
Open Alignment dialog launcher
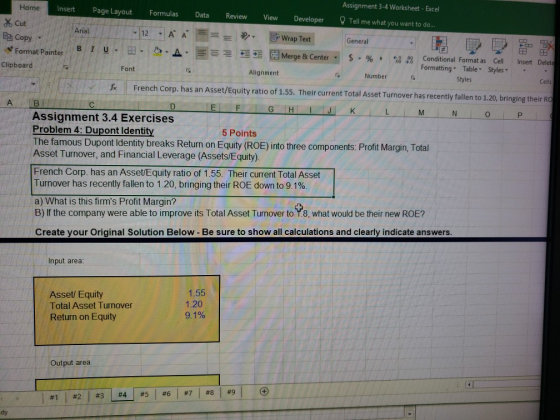[x=338, y=75]
